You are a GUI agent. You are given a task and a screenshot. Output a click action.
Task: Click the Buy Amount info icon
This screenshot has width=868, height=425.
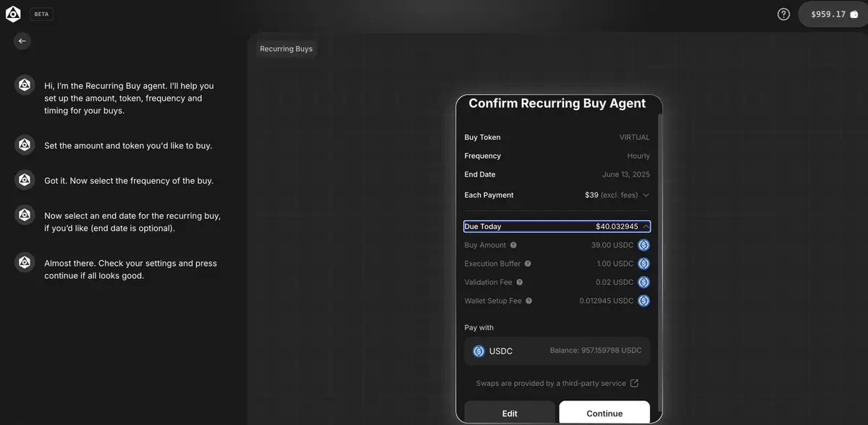(x=513, y=245)
